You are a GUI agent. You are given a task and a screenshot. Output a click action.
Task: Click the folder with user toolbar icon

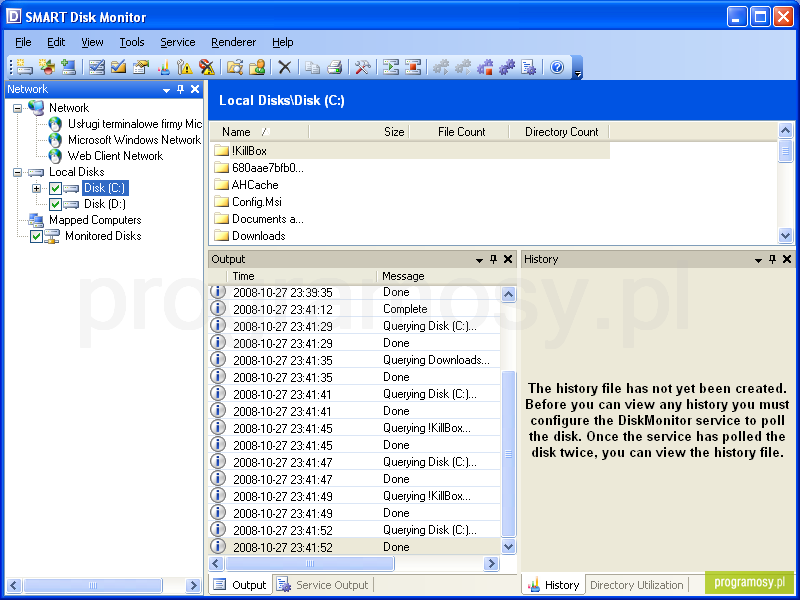point(257,67)
